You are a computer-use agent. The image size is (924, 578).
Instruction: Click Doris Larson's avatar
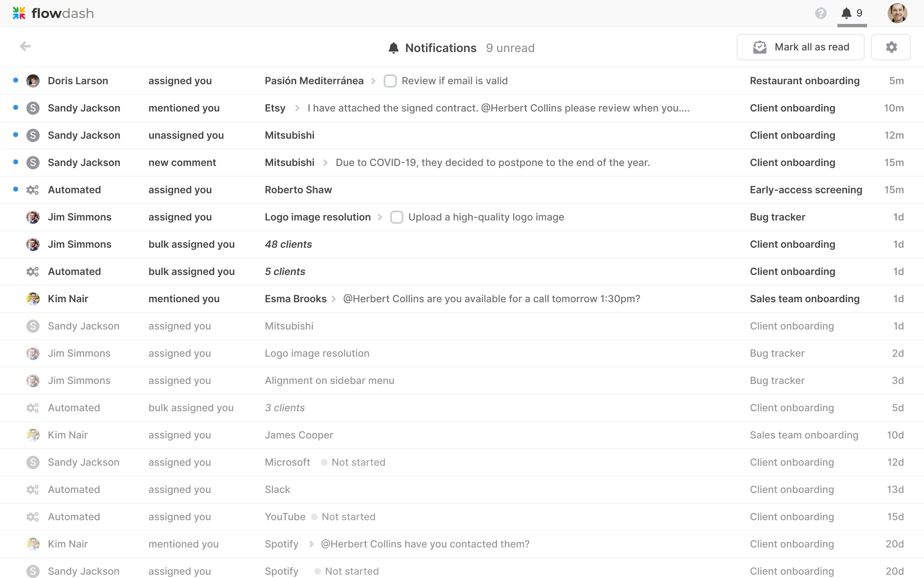pos(33,81)
